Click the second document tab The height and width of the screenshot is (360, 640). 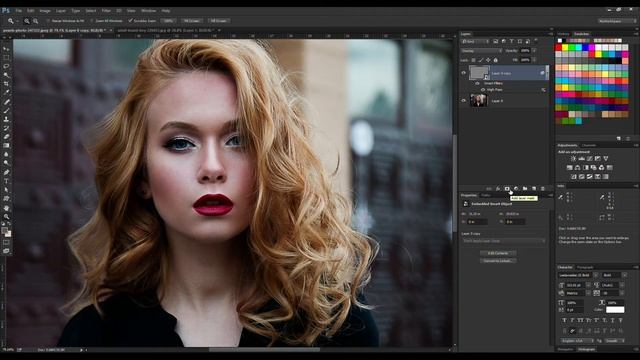click(x=166, y=31)
